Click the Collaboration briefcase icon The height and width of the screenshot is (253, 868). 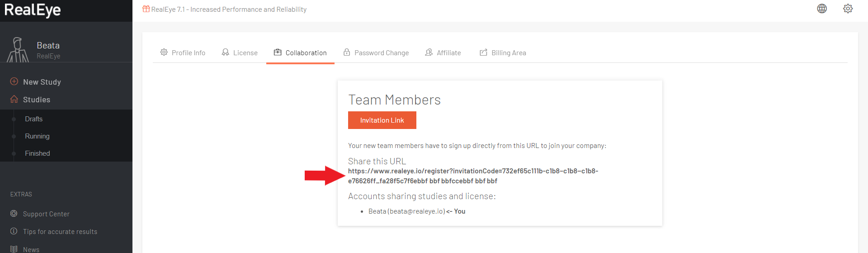point(278,53)
